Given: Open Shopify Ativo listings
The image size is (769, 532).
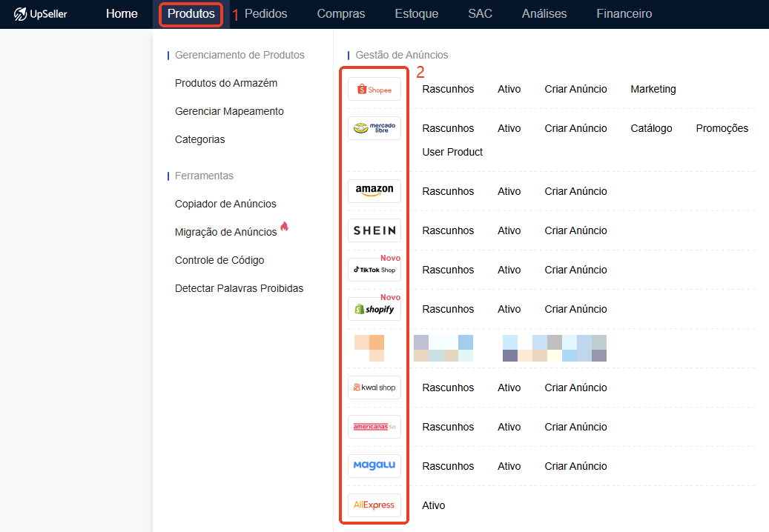Looking at the screenshot, I should 509,309.
